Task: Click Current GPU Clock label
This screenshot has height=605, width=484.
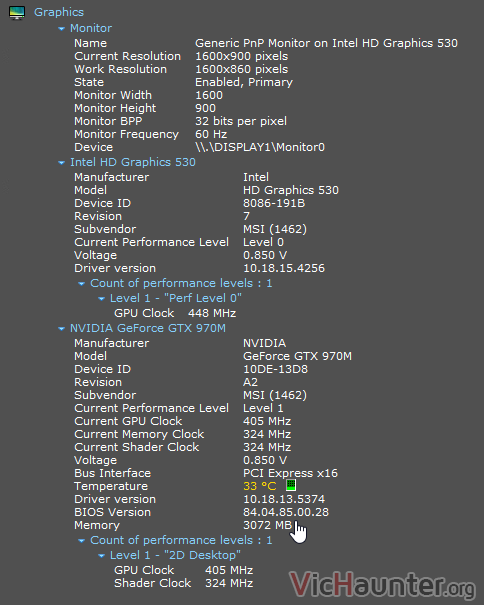Action: coord(128,421)
